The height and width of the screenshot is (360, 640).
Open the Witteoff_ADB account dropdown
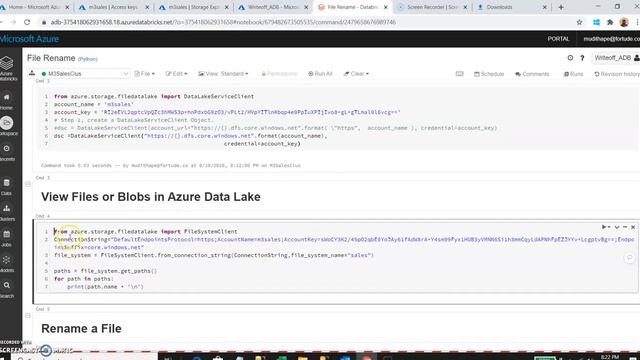[616, 58]
